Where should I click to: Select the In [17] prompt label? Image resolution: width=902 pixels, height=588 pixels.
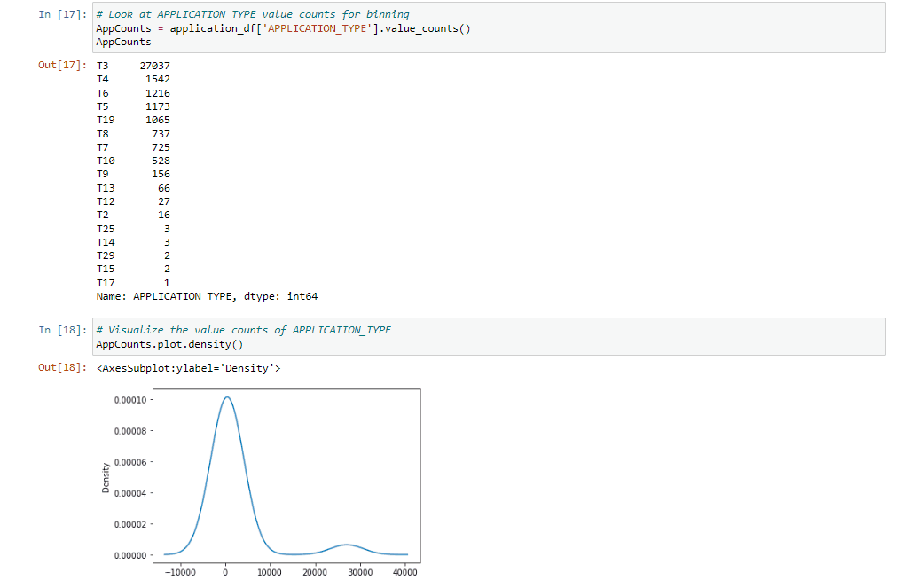(63, 14)
